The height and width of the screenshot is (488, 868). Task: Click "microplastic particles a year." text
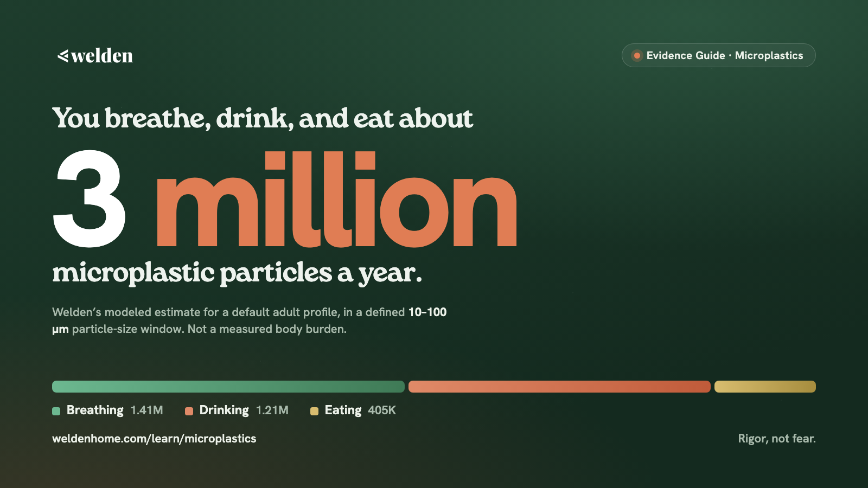point(237,273)
